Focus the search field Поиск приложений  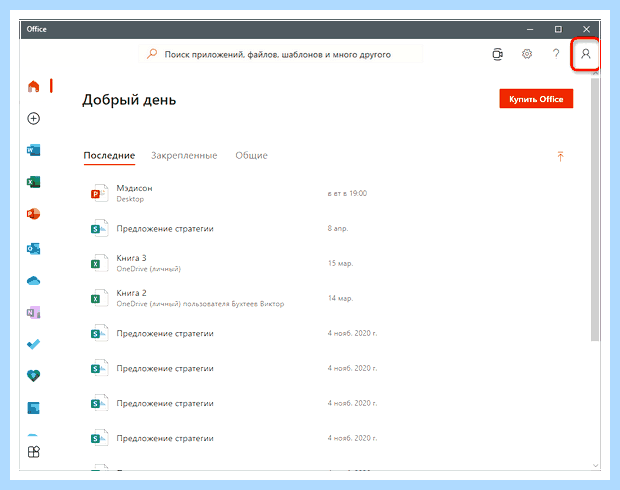tap(280, 54)
